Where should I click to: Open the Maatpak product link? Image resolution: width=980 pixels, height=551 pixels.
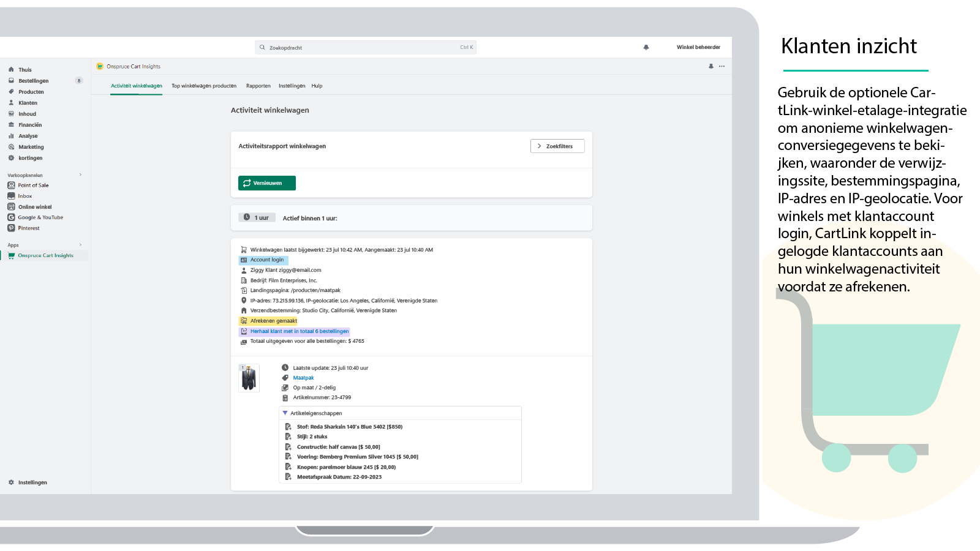pos(303,378)
